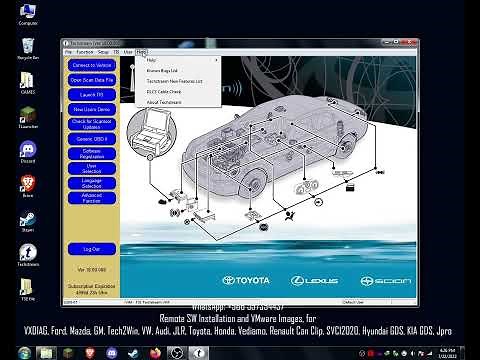Click Check for Scantool Updates button
This screenshot has height=360, width=480.
(x=92, y=124)
